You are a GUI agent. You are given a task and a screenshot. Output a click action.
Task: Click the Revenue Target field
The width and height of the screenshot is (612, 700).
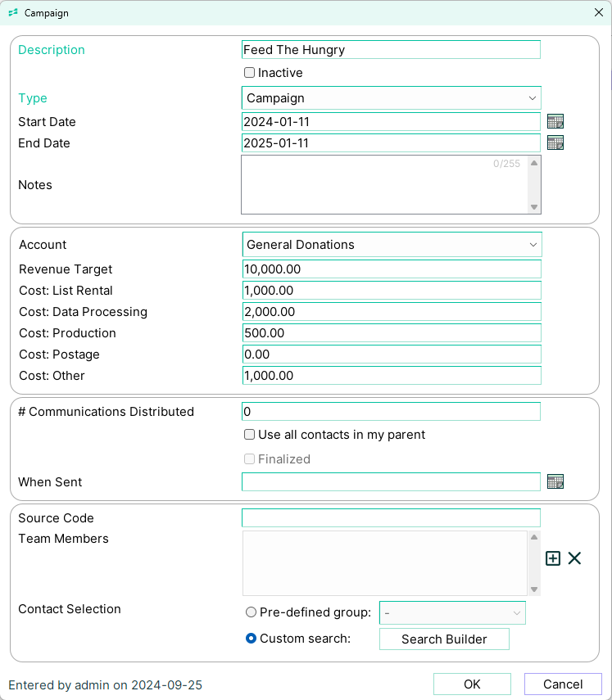[x=392, y=269]
